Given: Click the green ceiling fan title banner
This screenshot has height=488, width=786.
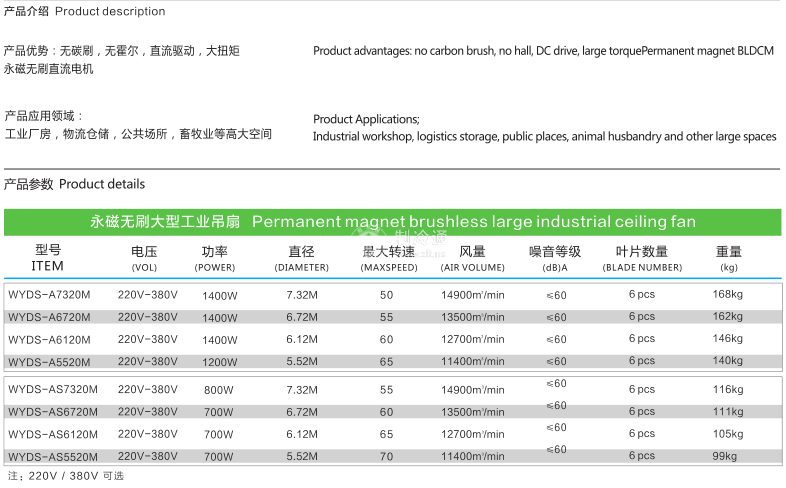Looking at the screenshot, I should [x=393, y=222].
